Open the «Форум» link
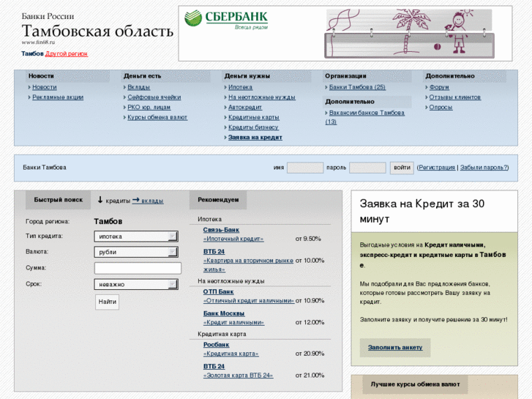 click(439, 87)
